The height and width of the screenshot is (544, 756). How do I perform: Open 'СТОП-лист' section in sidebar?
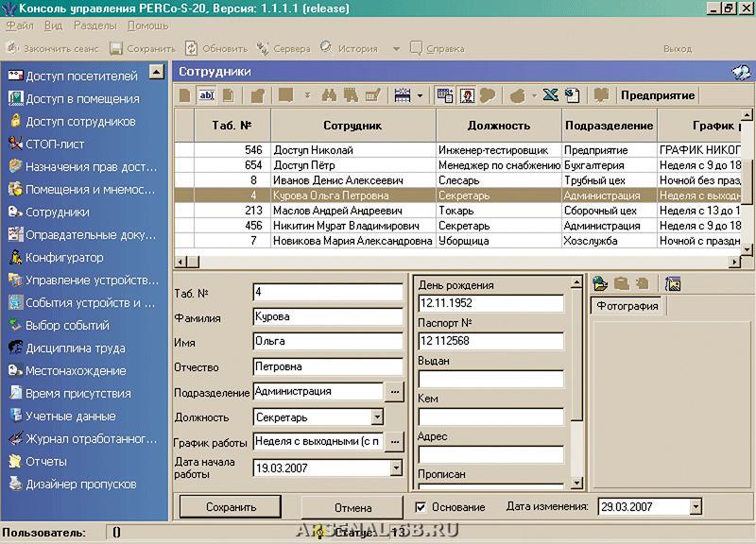54,144
